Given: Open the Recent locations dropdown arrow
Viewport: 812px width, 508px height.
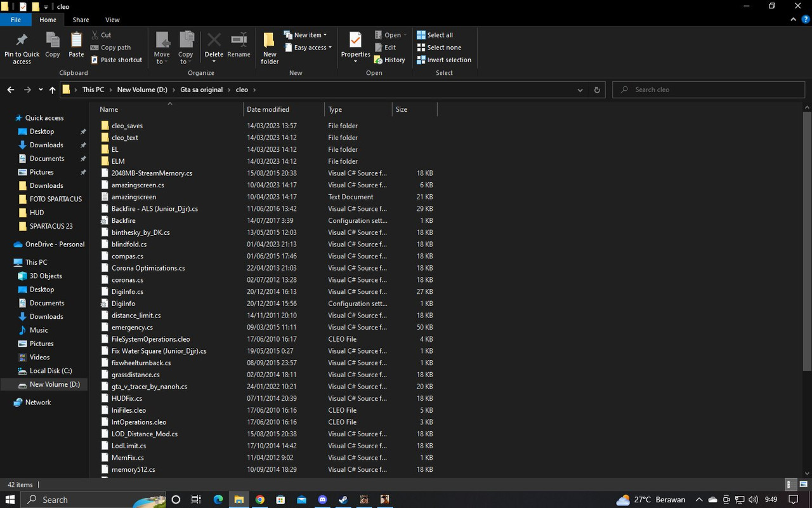Looking at the screenshot, I should 41,90.
